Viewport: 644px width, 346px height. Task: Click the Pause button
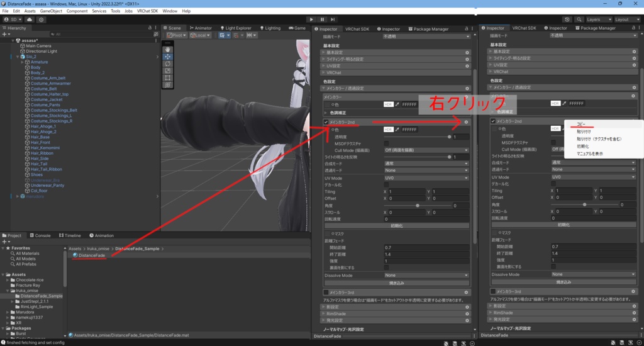coord(322,20)
